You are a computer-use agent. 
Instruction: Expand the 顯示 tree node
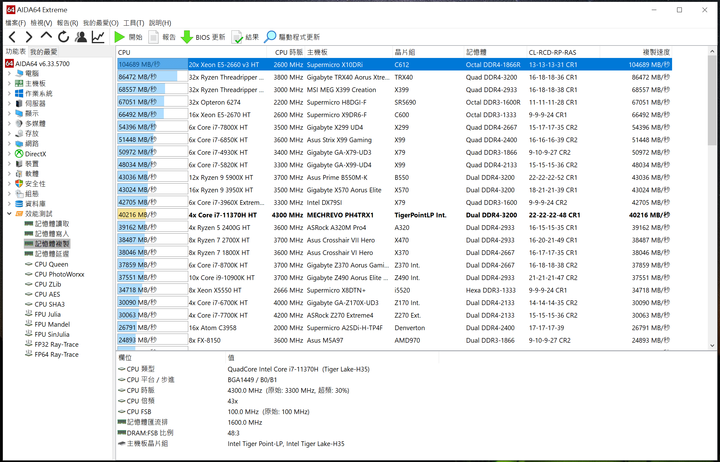click(x=9, y=113)
